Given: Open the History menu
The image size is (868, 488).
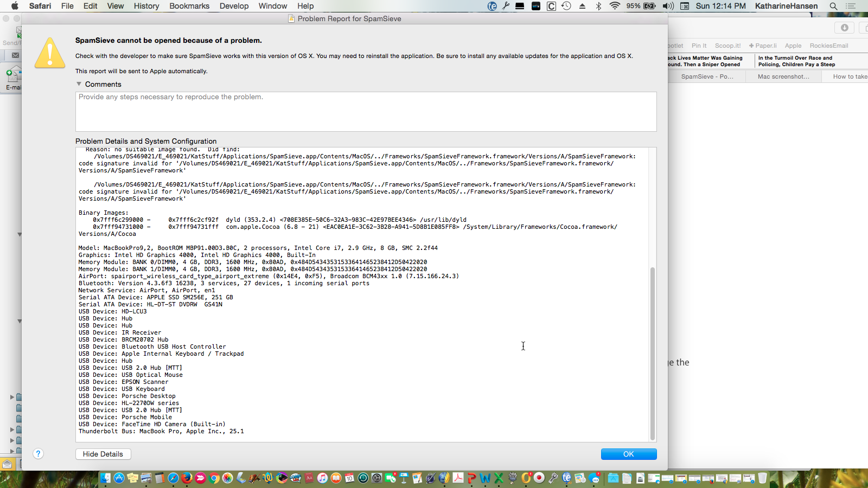Looking at the screenshot, I should pyautogui.click(x=146, y=6).
